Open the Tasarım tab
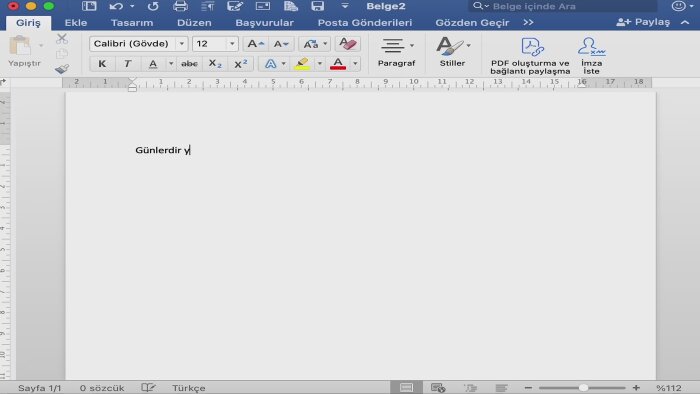This screenshot has width=700, height=394. tap(132, 23)
